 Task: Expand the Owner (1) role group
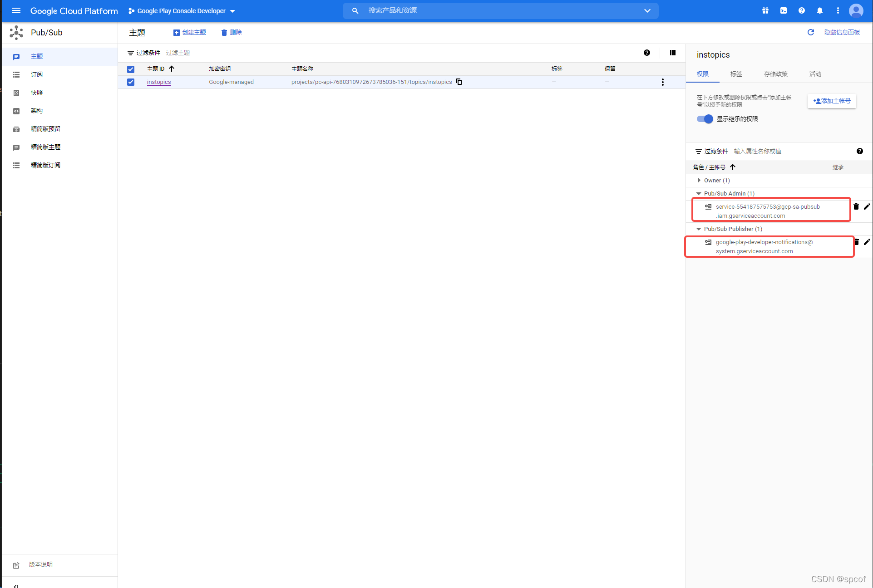point(699,180)
